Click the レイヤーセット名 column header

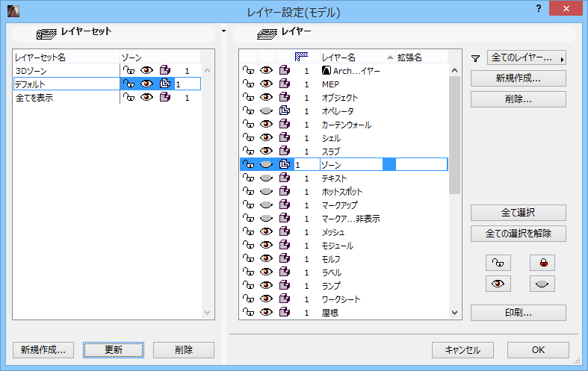(x=66, y=57)
